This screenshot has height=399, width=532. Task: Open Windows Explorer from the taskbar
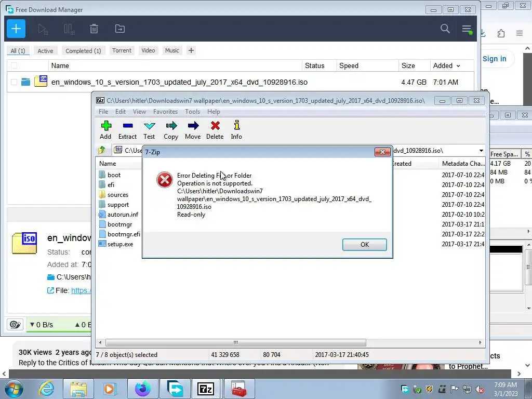tap(79, 389)
